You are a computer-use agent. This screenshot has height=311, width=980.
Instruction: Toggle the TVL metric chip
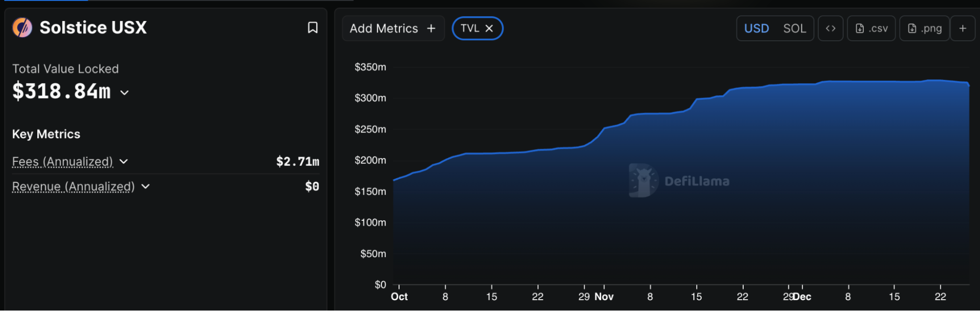click(470, 28)
